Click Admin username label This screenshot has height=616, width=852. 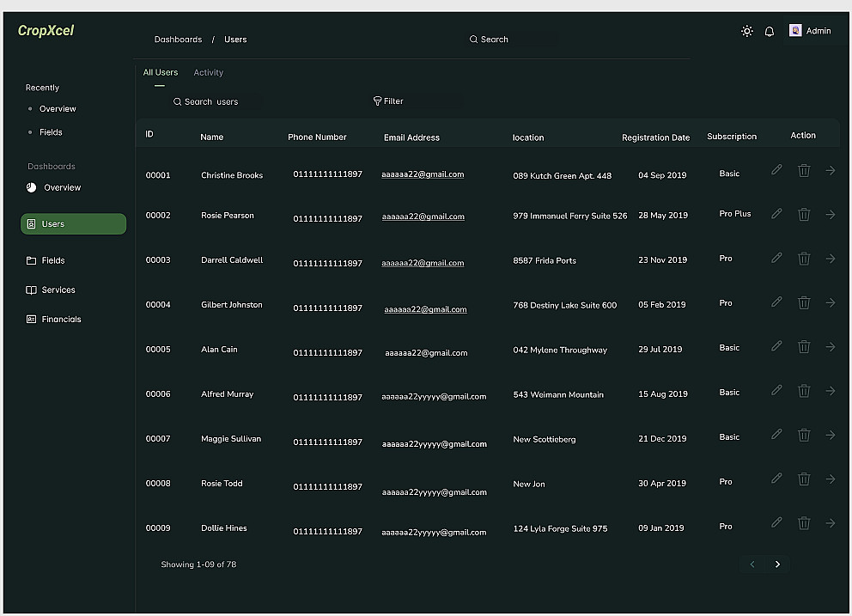pos(819,31)
